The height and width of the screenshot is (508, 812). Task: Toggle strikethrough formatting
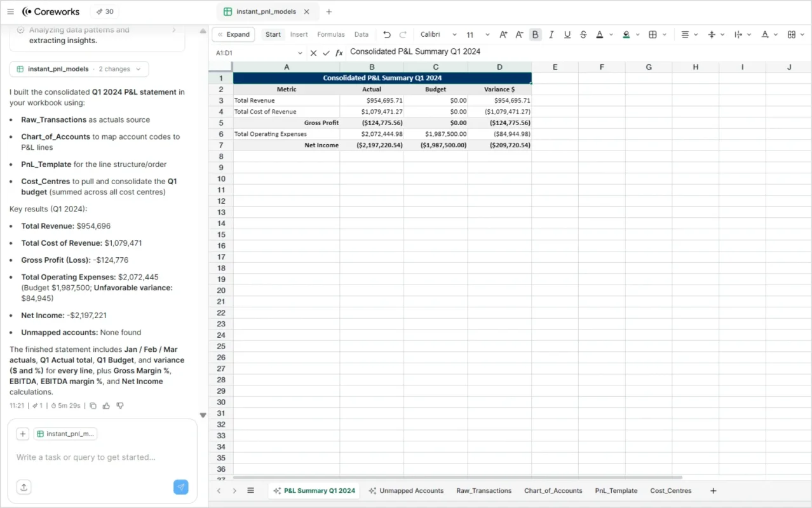(x=583, y=35)
